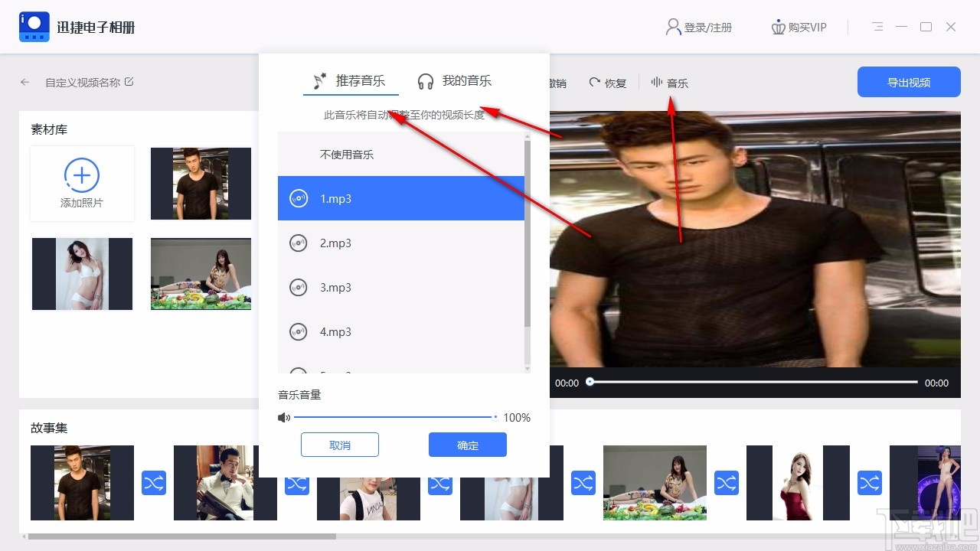Switch to the 我的音乐 tab
The image size is (980, 551).
click(x=455, y=81)
